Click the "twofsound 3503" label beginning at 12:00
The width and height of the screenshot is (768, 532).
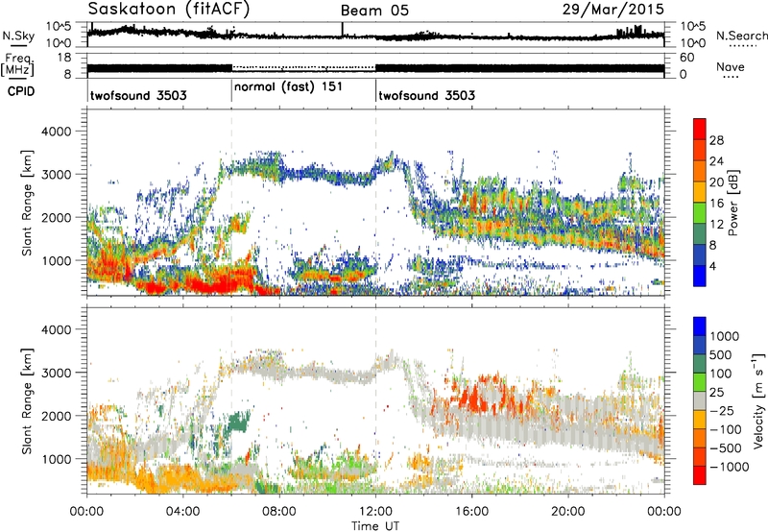tap(426, 95)
